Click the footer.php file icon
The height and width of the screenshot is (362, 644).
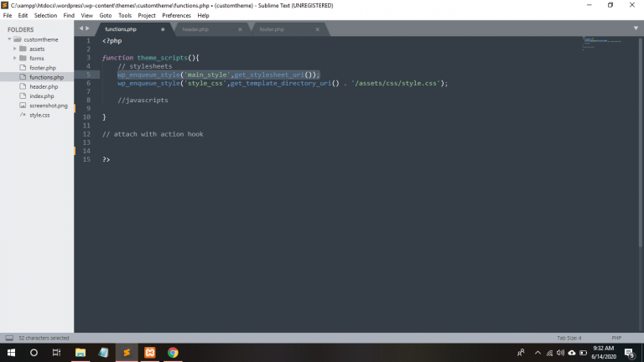[23, 68]
